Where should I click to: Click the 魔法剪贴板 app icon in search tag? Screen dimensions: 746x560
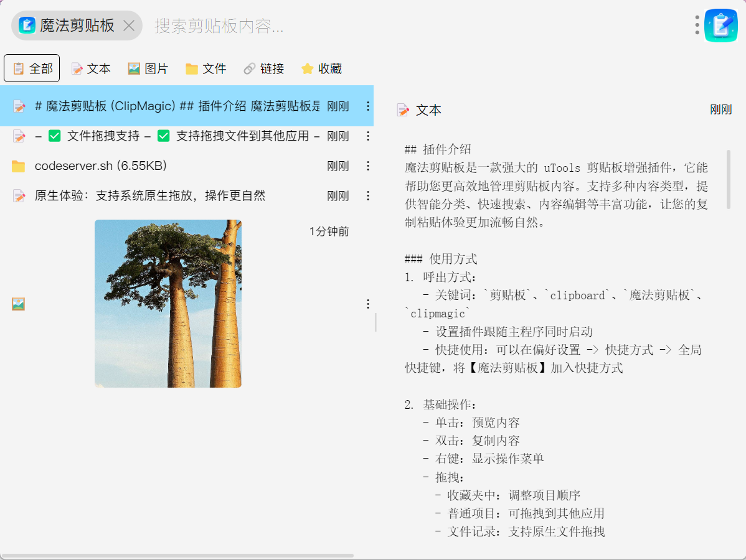tap(27, 25)
